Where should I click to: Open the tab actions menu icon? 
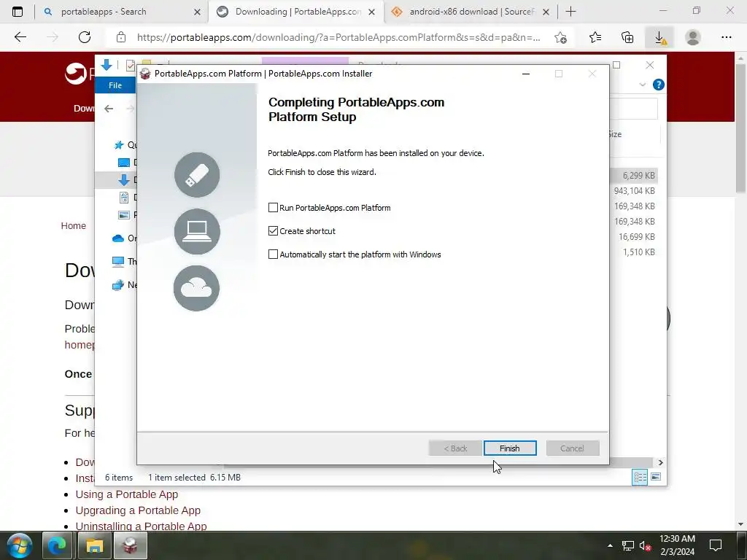pyautogui.click(x=18, y=12)
